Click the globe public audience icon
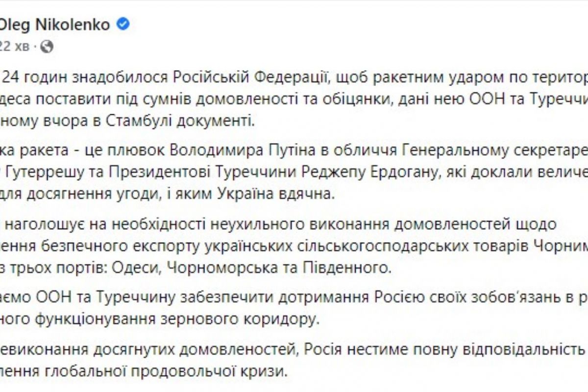 pyautogui.click(x=46, y=47)
